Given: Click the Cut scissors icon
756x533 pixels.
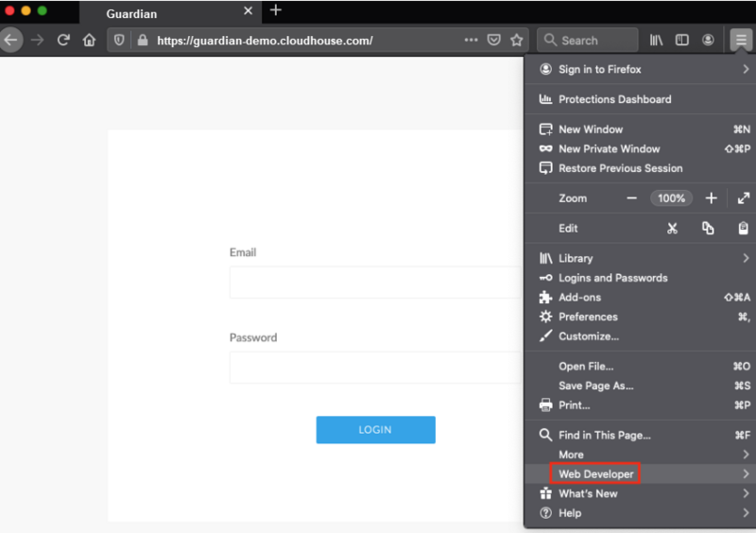Looking at the screenshot, I should point(672,228).
